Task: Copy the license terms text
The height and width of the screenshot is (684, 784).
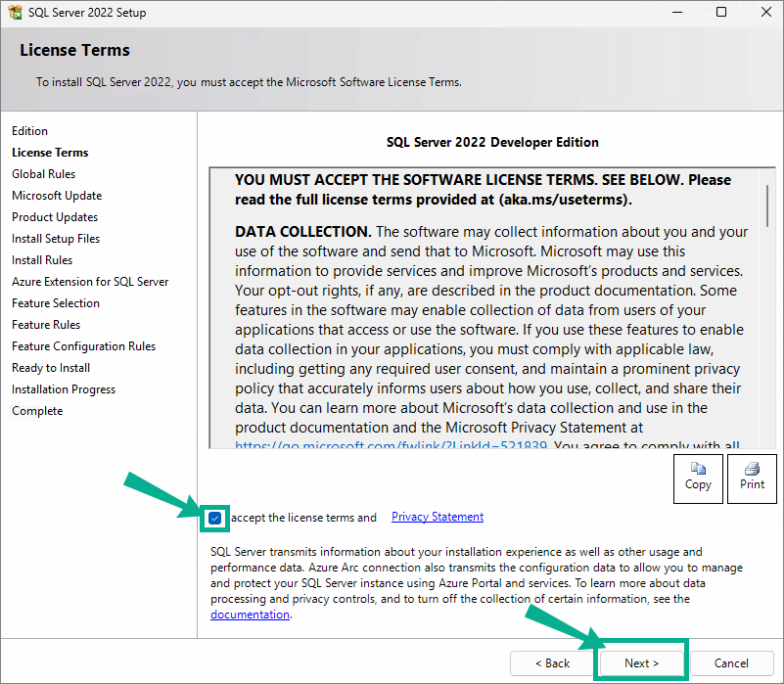Action: point(698,479)
